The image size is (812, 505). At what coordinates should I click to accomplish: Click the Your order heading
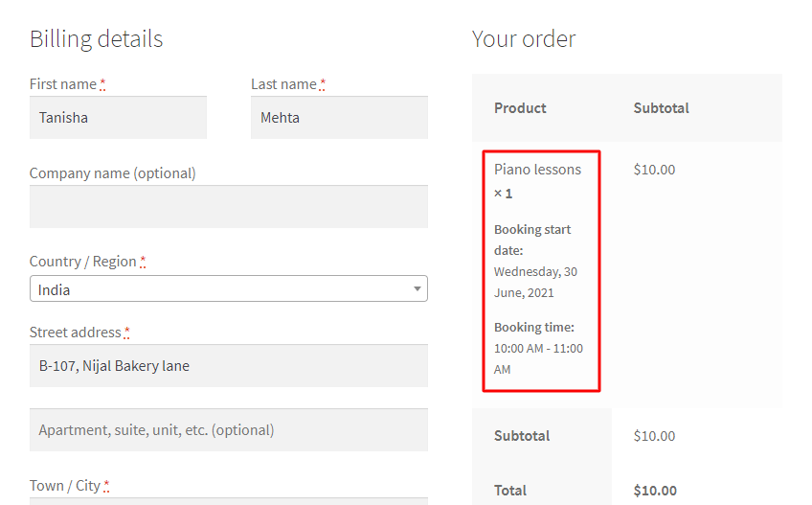point(524,39)
